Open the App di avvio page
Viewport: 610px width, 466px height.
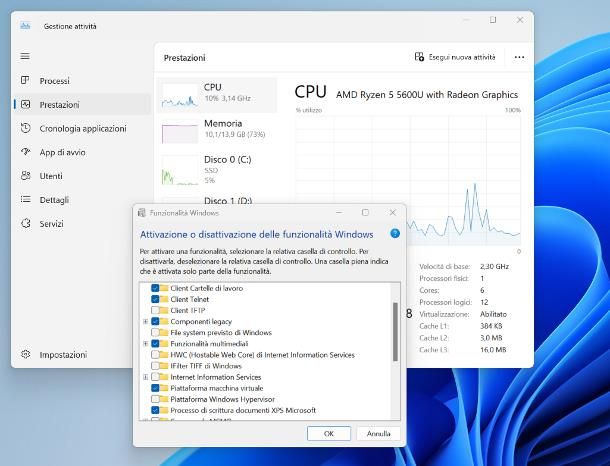tap(82, 152)
